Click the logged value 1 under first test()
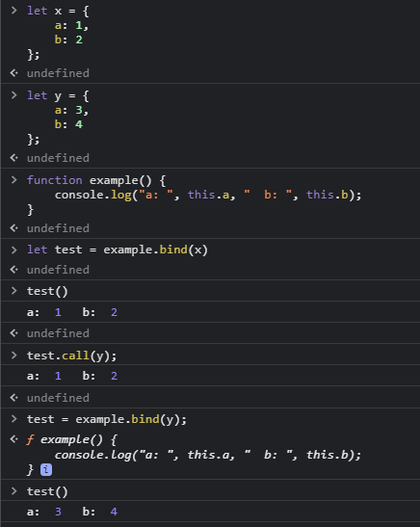This screenshot has width=420, height=527. 58,312
